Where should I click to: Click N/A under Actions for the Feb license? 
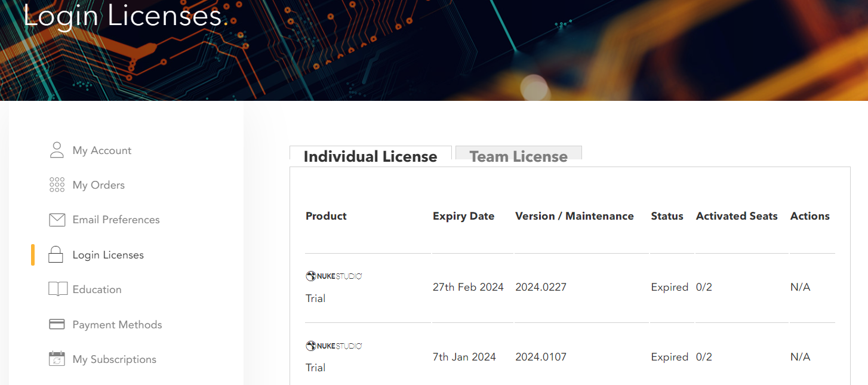coord(800,287)
